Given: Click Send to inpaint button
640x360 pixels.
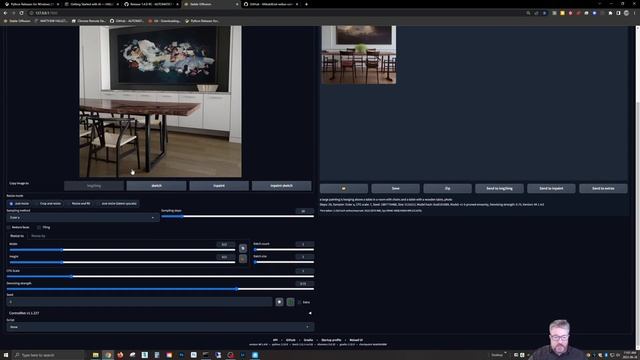Looking at the screenshot, I should [551, 188].
